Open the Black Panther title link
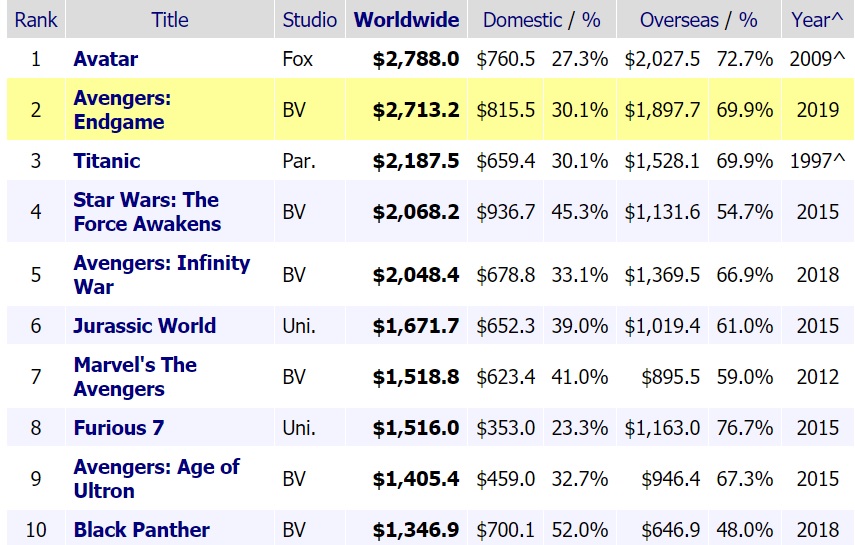Screen dimensions: 855x545 click(141, 530)
